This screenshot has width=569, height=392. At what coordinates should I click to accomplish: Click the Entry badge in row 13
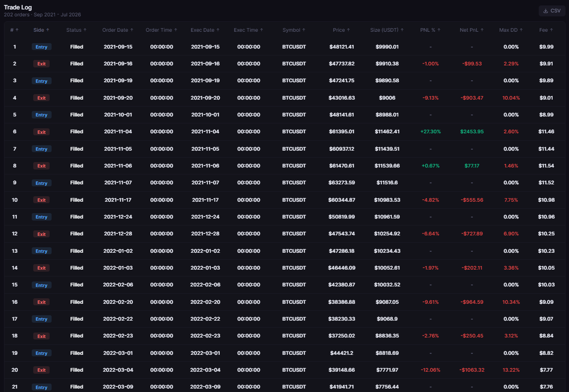41,251
